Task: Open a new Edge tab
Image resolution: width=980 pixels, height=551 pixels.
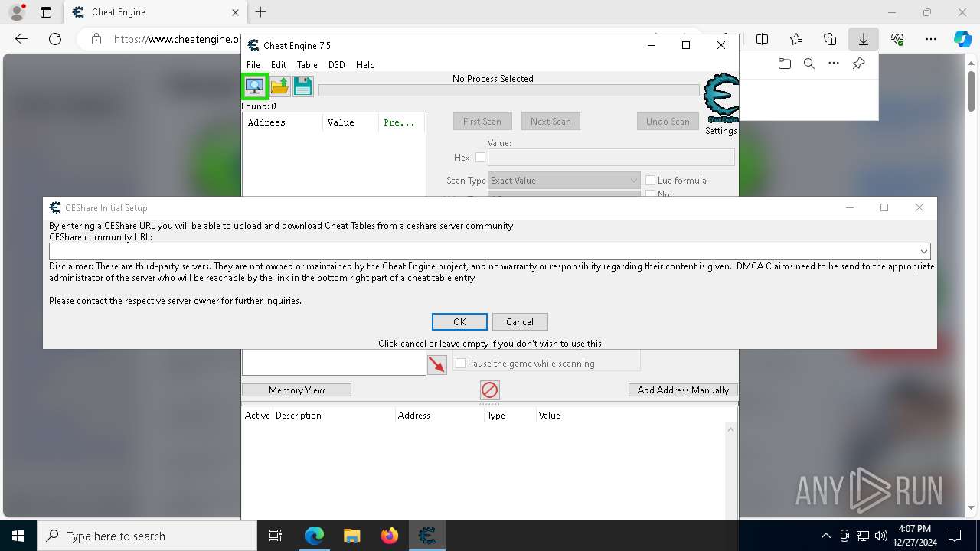Action: click(261, 12)
